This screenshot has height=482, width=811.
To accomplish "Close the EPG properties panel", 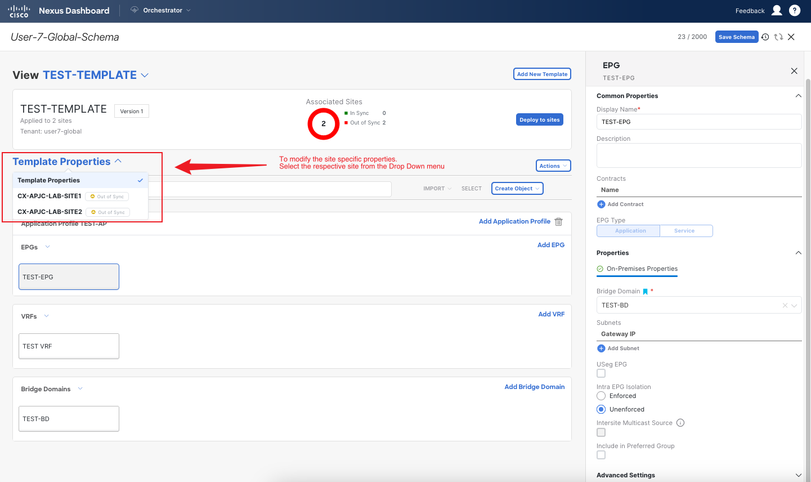I will [794, 71].
